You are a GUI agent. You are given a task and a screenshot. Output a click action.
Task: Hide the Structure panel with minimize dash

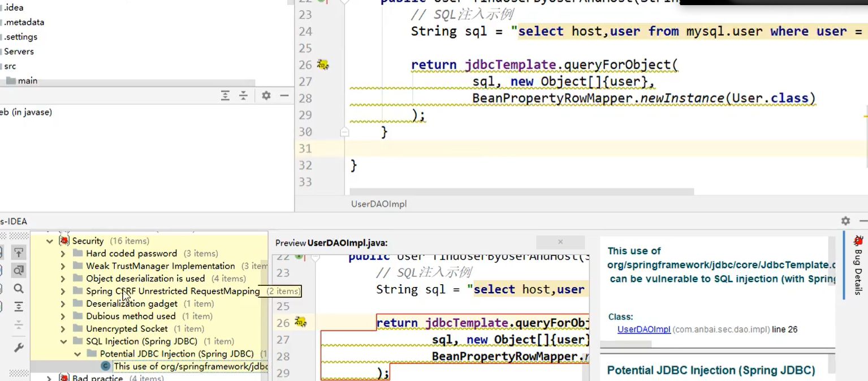(x=284, y=96)
